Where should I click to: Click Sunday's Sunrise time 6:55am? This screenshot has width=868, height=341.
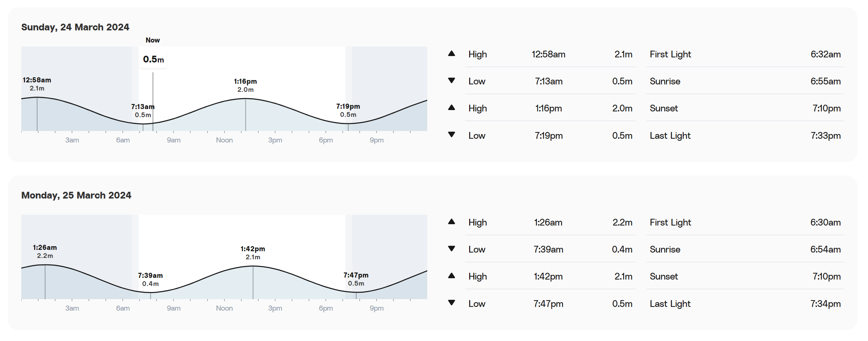825,81
